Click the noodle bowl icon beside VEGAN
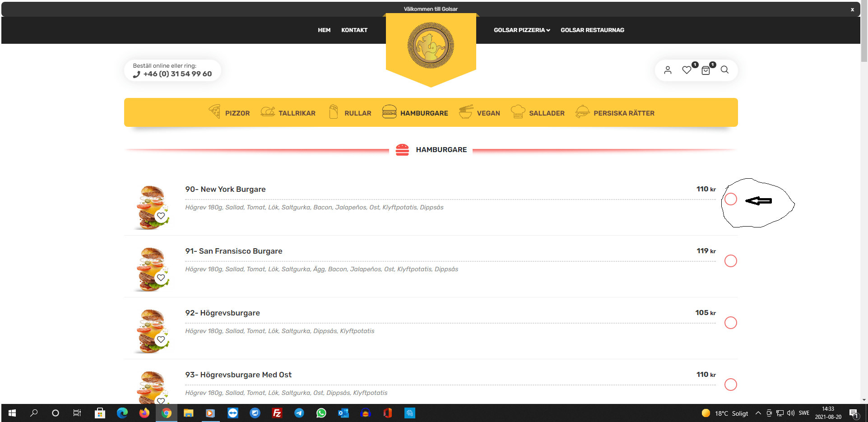This screenshot has height=422, width=868. (x=466, y=111)
